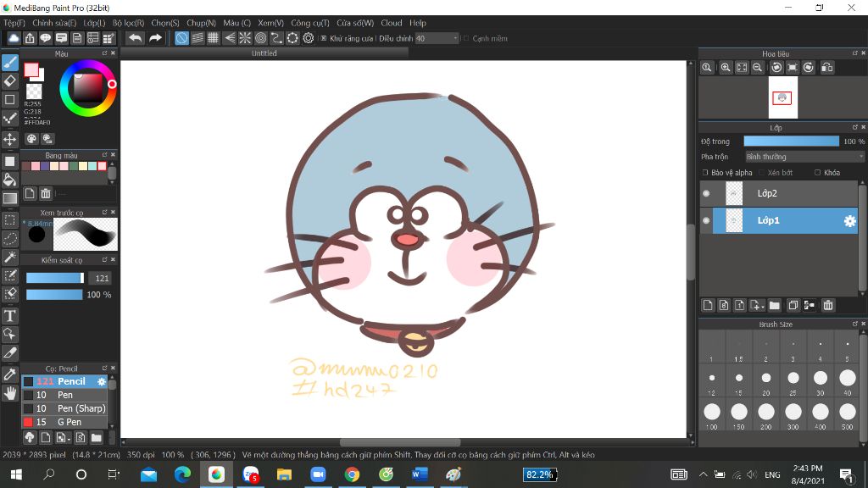868x488 pixels.
Task: Duplicate layer icon in layer panel
Action: [x=793, y=305]
